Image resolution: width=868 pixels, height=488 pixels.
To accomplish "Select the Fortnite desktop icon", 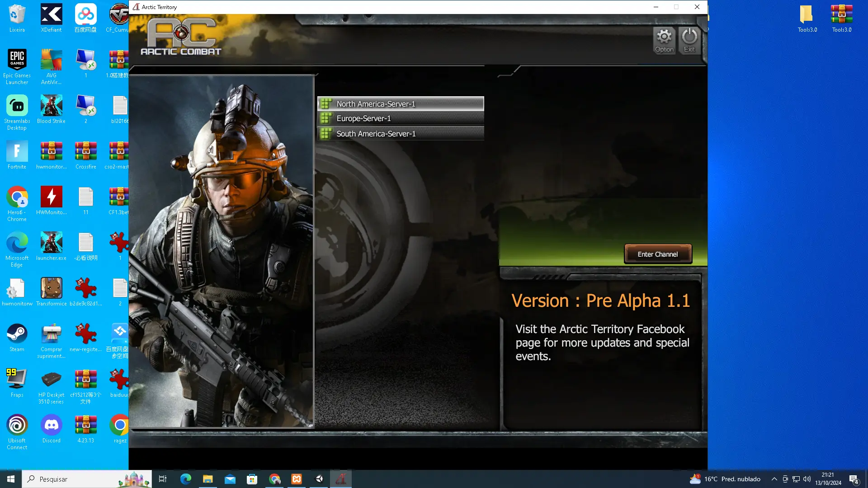I will 17,155.
